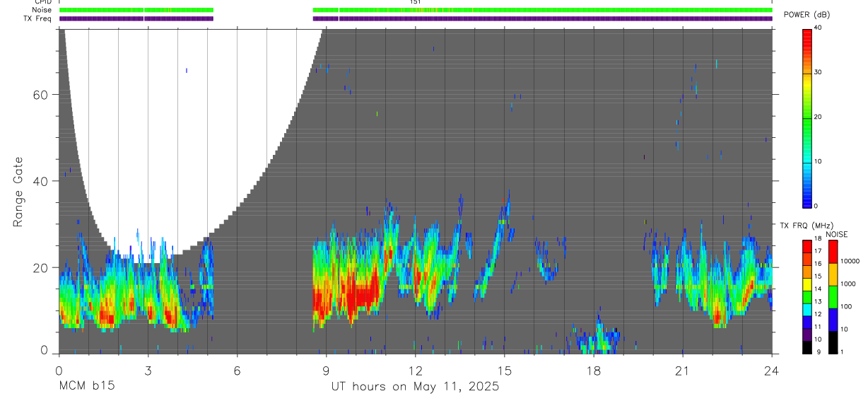Viewport: 868px width, 401px height.
Task: Click the 1000 tick on the NOISE scale
Action: [848, 284]
